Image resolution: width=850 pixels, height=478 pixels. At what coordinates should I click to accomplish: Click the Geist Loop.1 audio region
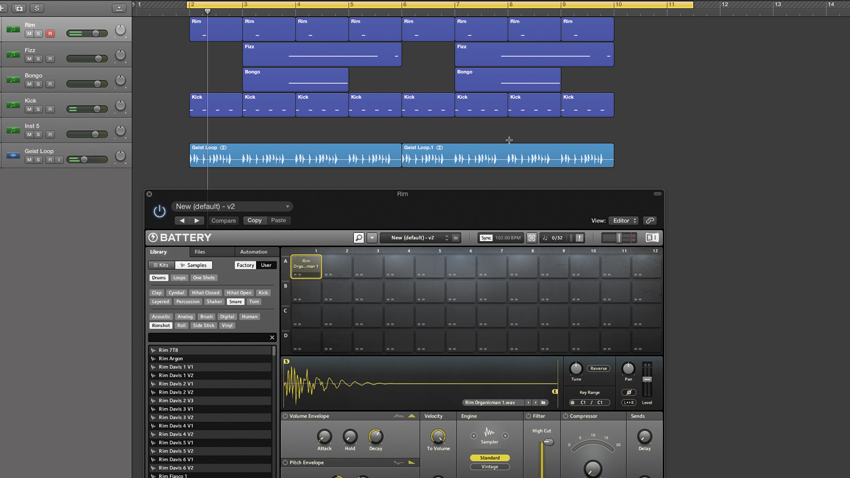click(508, 155)
